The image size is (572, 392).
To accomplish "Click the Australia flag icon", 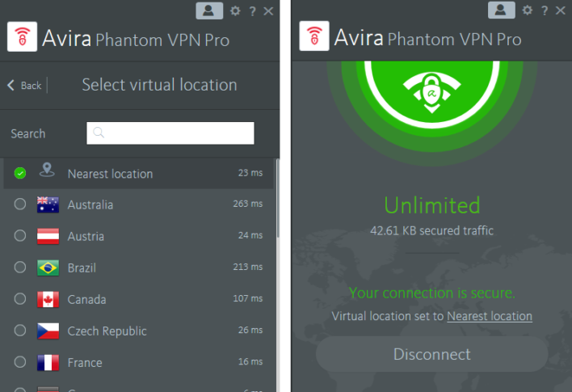I will click(x=48, y=205).
